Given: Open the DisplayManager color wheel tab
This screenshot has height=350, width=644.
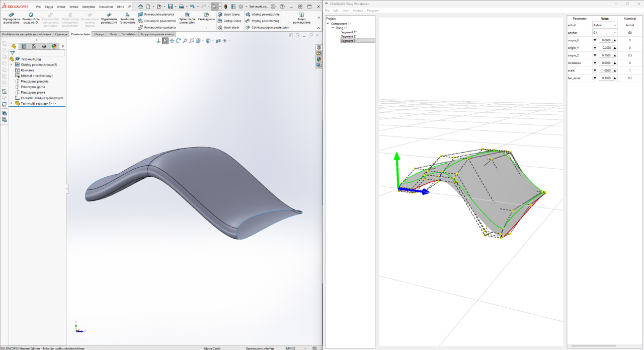Looking at the screenshot, I should click(54, 46).
